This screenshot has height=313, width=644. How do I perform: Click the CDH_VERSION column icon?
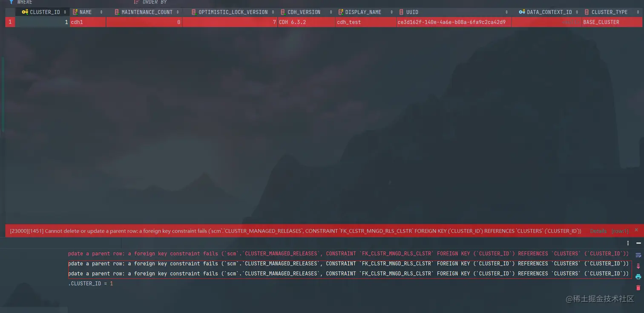[x=283, y=12]
